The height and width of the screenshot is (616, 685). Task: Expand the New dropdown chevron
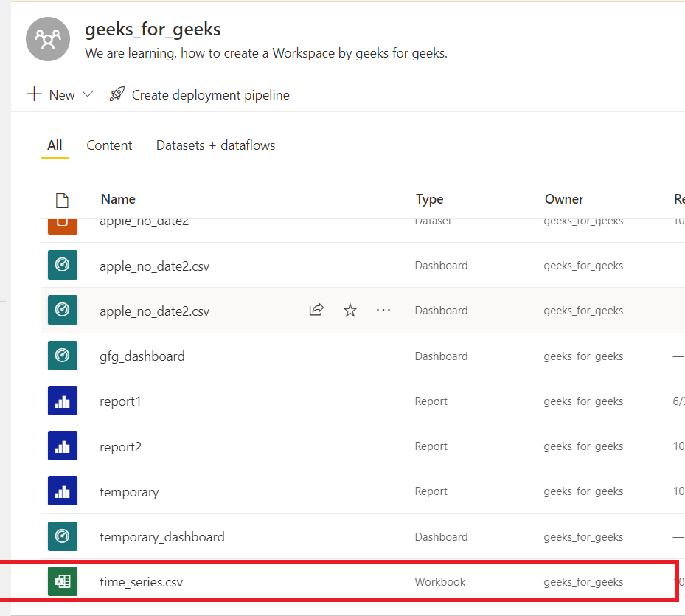coord(88,94)
